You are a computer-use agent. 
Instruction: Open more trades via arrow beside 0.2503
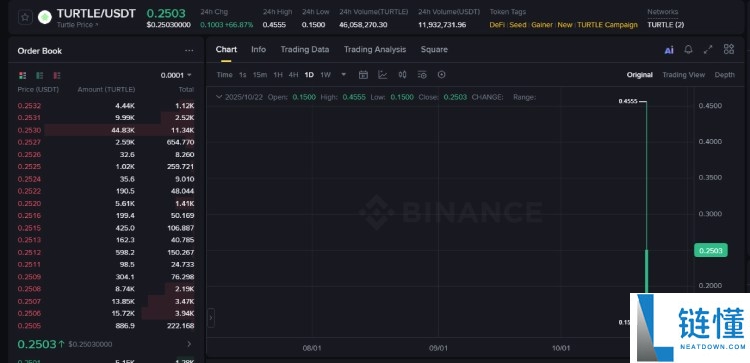[189, 344]
